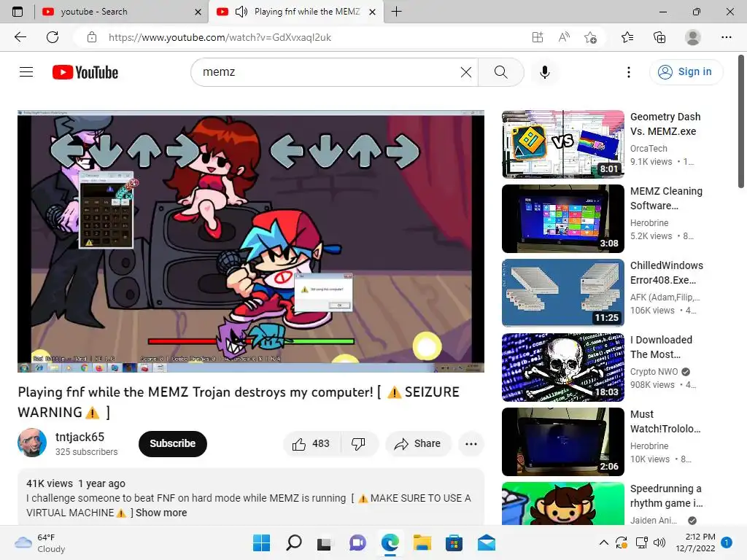Like the video with 483 likes
This screenshot has height=560, width=747.
click(311, 444)
